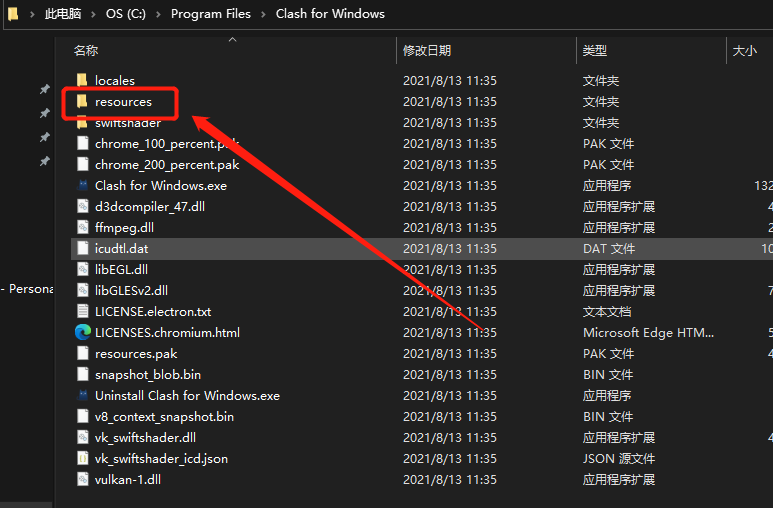Click the folder icon at address bar start

pos(13,14)
